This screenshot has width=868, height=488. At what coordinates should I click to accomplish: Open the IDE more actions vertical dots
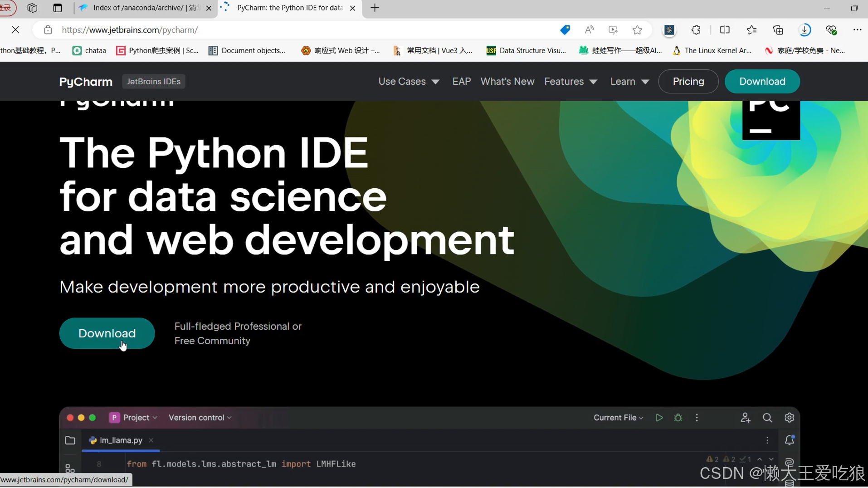[x=697, y=418]
